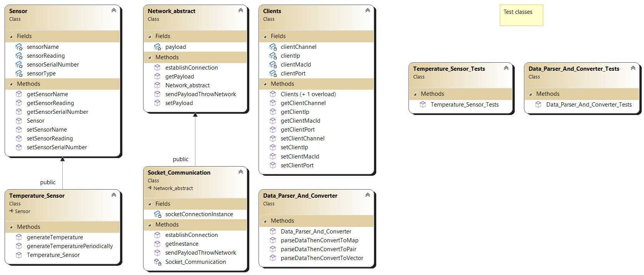
Task: Select the generateTemperaturePeriodically method
Action: [x=70, y=246]
